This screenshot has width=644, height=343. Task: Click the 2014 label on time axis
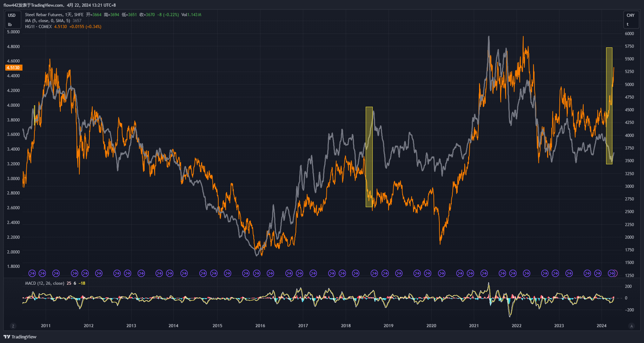coord(173,326)
